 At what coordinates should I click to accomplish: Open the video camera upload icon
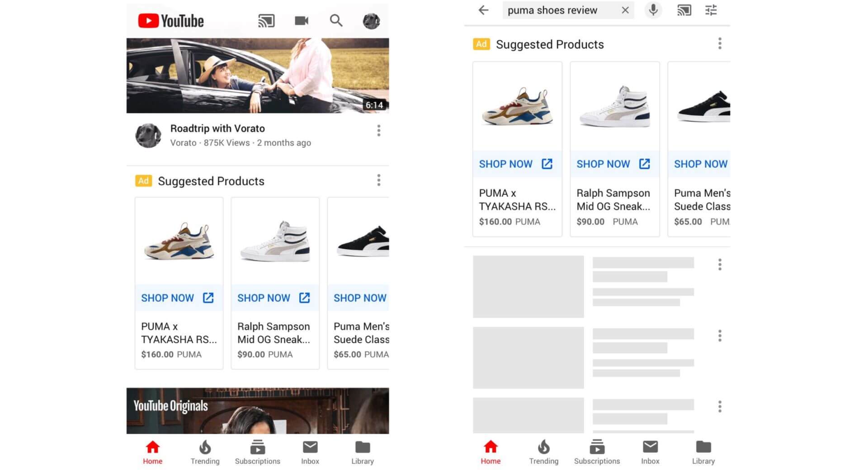301,21
